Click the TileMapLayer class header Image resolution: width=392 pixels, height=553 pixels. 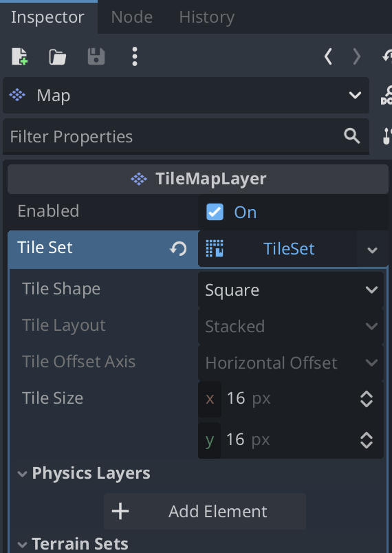click(x=198, y=179)
